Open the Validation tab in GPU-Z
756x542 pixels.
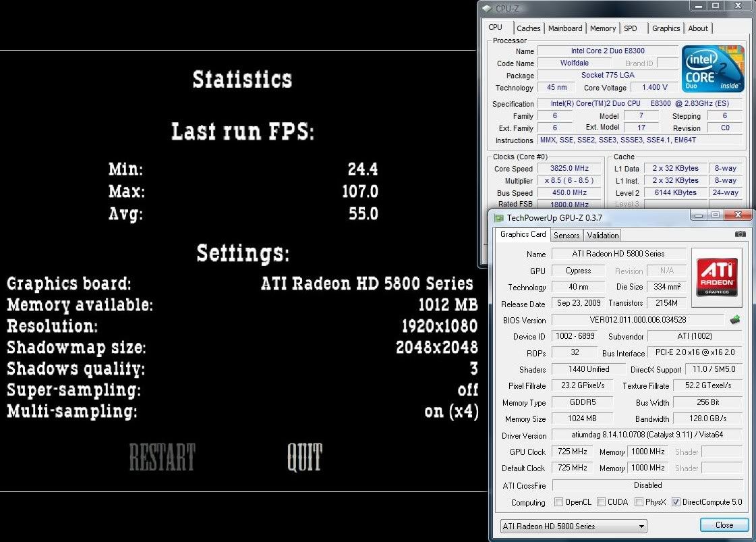[603, 236]
